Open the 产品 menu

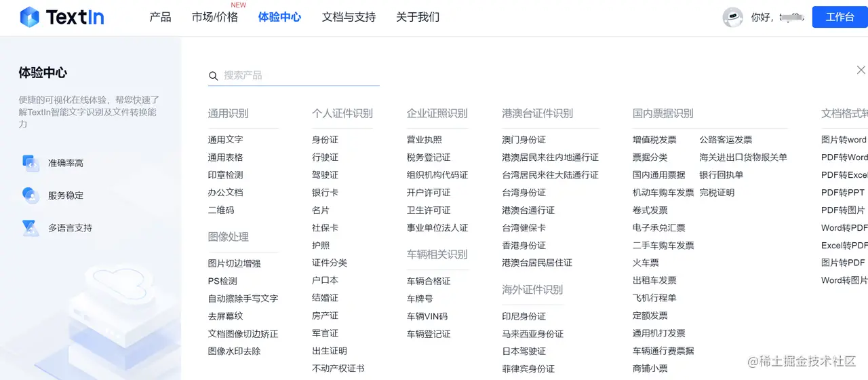tap(161, 17)
